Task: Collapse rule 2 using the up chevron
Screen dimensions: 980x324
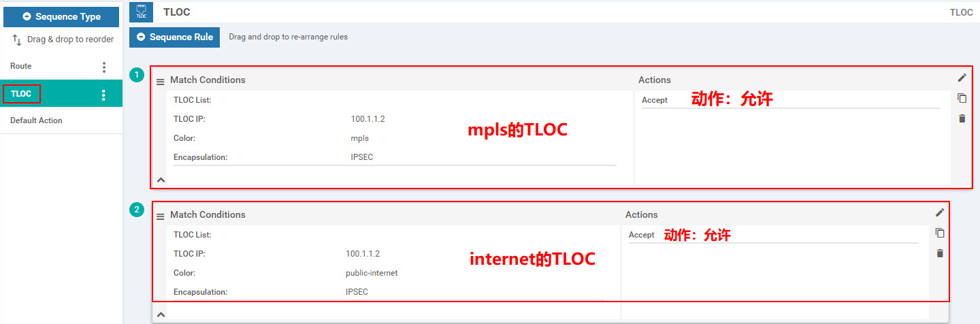Action: pyautogui.click(x=161, y=314)
